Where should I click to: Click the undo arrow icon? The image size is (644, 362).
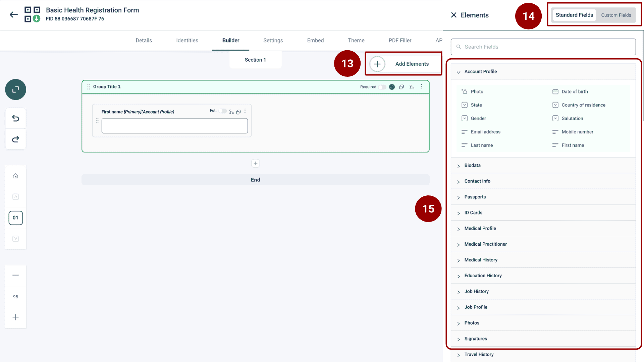point(15,118)
